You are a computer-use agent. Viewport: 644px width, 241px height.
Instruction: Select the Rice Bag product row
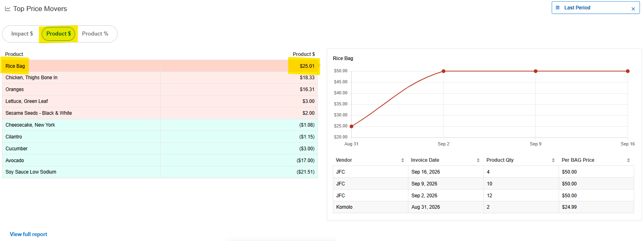[x=160, y=66]
